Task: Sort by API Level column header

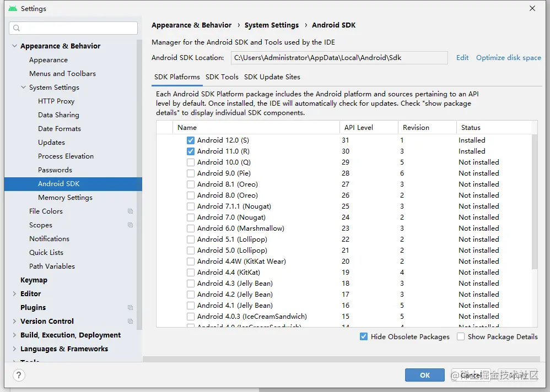Action: 369,128
